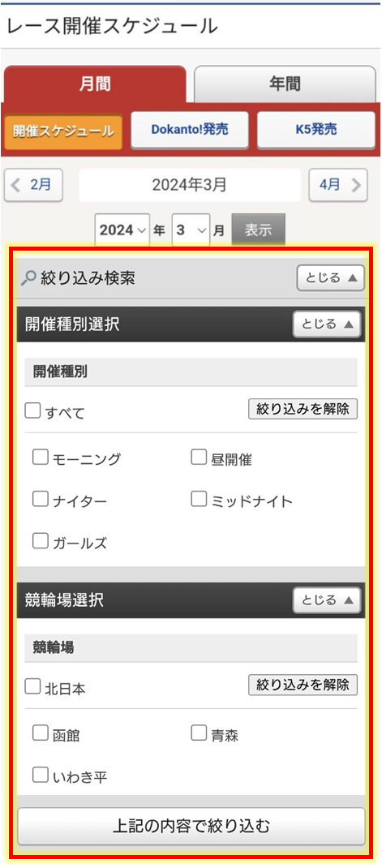Viewport: 382px width, 868px height.
Task: Switch to the 年間 tab
Action: pos(285,84)
